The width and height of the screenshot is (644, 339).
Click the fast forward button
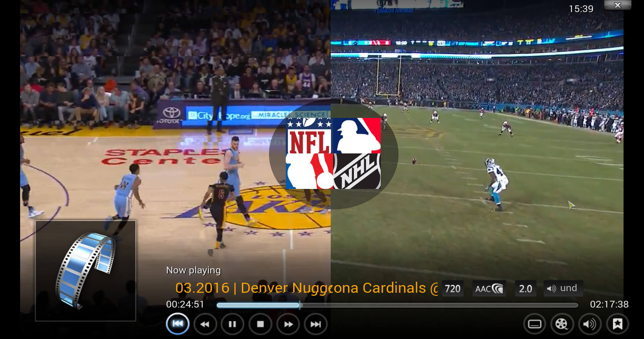point(288,324)
